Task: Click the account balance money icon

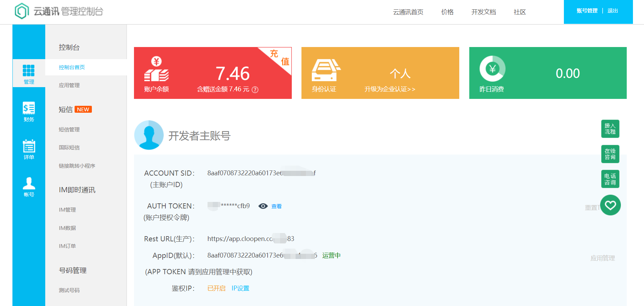Action: click(156, 69)
